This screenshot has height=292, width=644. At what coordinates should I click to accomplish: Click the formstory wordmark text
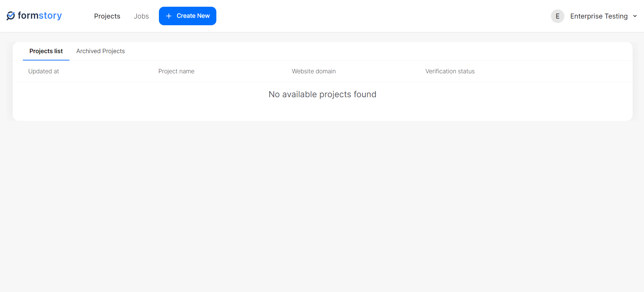click(x=40, y=16)
